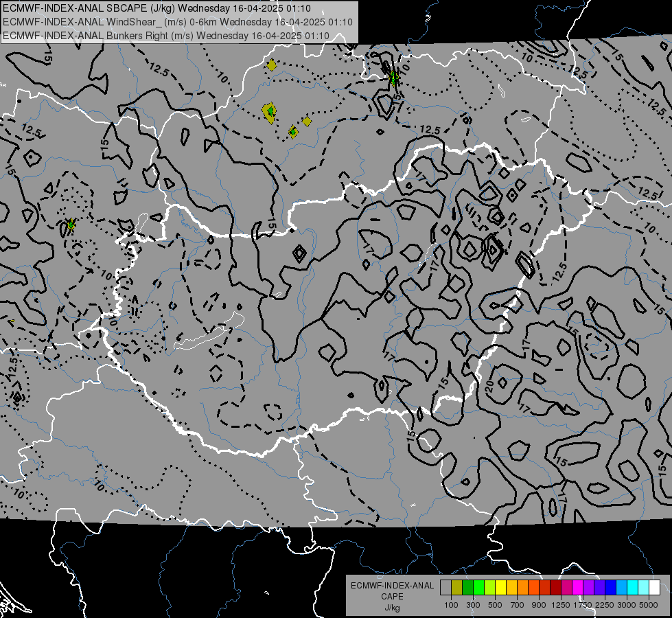The width and height of the screenshot is (672, 618).
Task: Click the legend value 2250
Action: [x=605, y=605]
